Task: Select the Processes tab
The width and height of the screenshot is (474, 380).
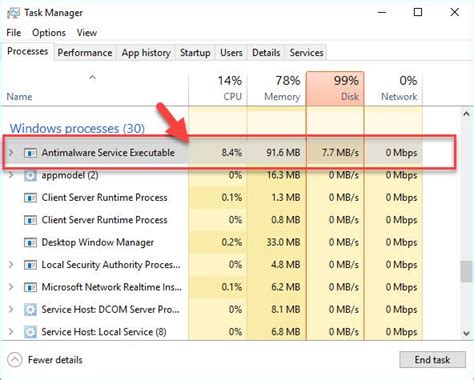Action: click(27, 51)
